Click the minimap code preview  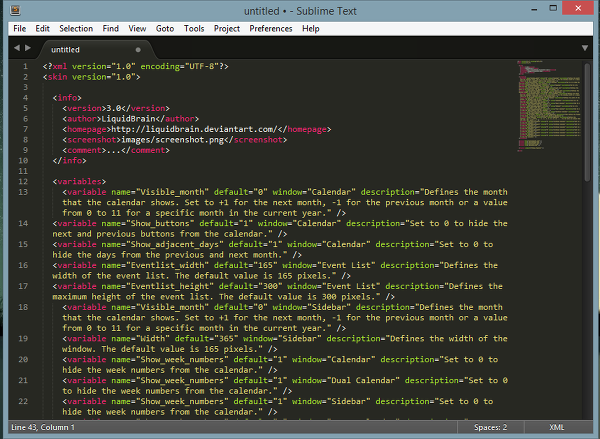pos(549,105)
